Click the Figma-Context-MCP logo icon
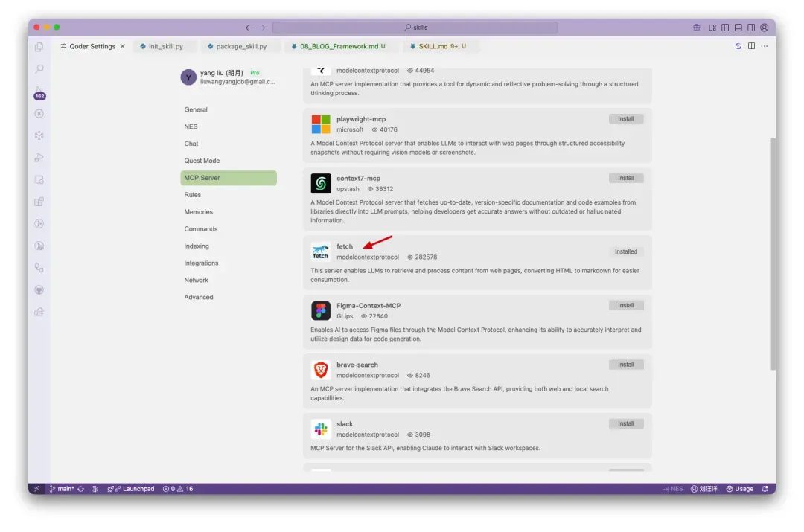 320,310
